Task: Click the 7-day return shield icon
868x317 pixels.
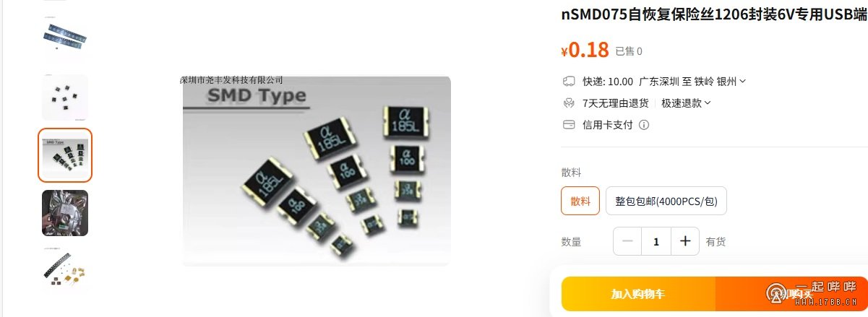Action: [x=569, y=103]
